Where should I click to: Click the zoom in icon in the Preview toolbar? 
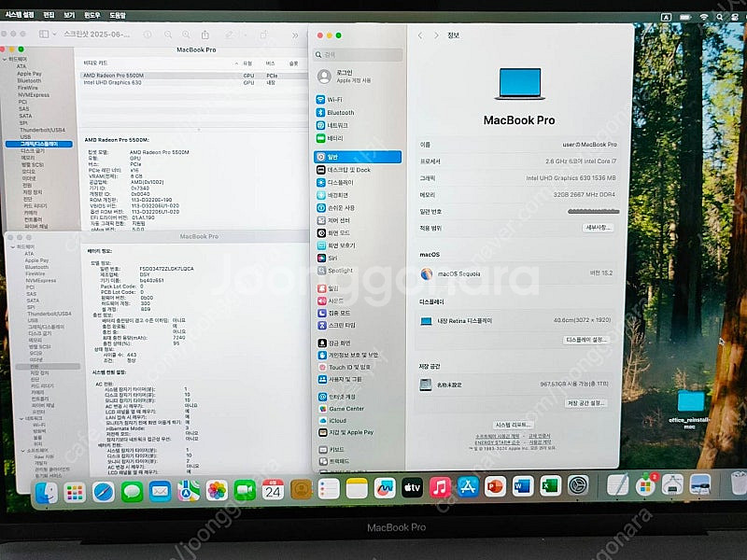pyautogui.click(x=186, y=35)
